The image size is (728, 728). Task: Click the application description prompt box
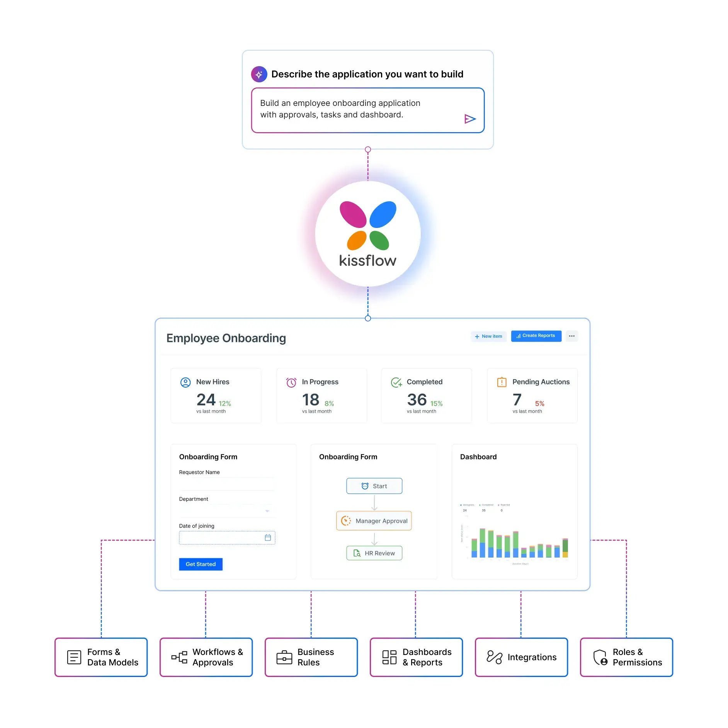click(368, 111)
